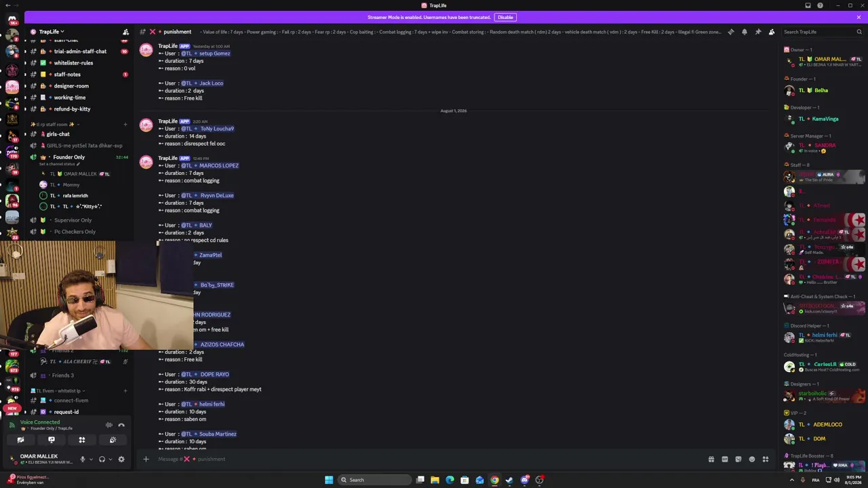
Task: Click the @TL helmi ferhi mention
Action: coord(203,404)
